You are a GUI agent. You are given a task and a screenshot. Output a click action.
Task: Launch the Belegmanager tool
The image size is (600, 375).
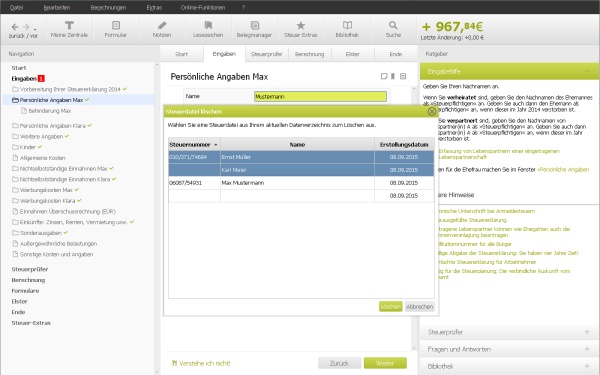pos(254,29)
